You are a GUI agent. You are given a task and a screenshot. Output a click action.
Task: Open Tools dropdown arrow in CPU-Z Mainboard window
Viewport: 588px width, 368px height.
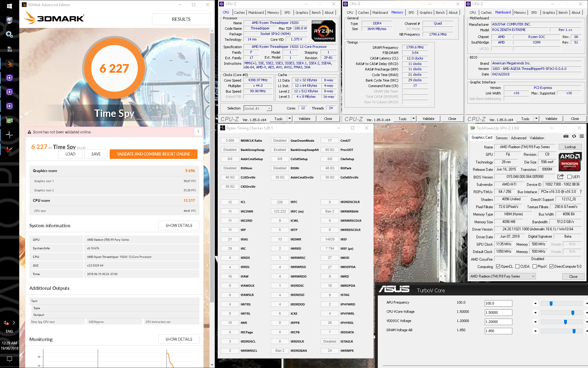coord(536,119)
